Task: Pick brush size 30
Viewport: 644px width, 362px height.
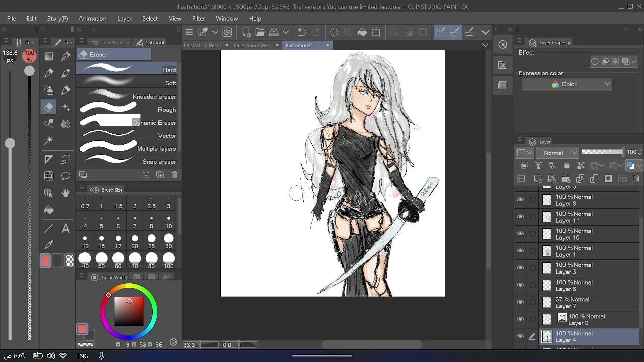Action: click(x=168, y=241)
